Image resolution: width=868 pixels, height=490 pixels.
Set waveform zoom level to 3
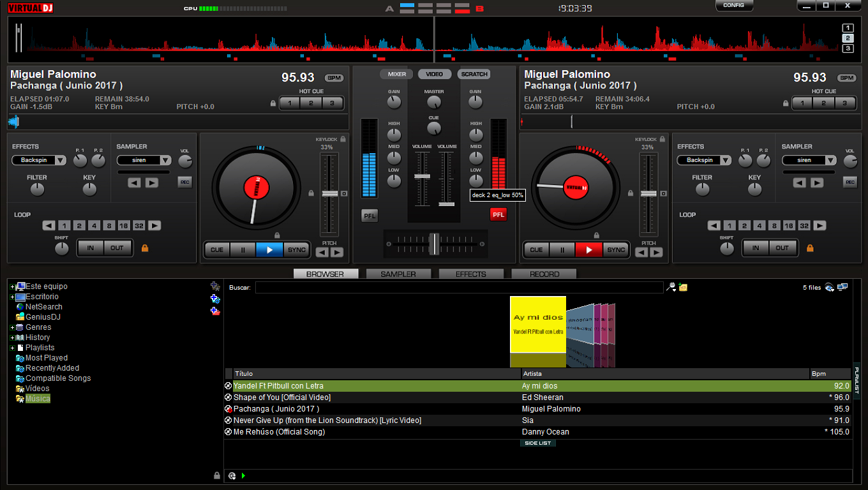848,48
